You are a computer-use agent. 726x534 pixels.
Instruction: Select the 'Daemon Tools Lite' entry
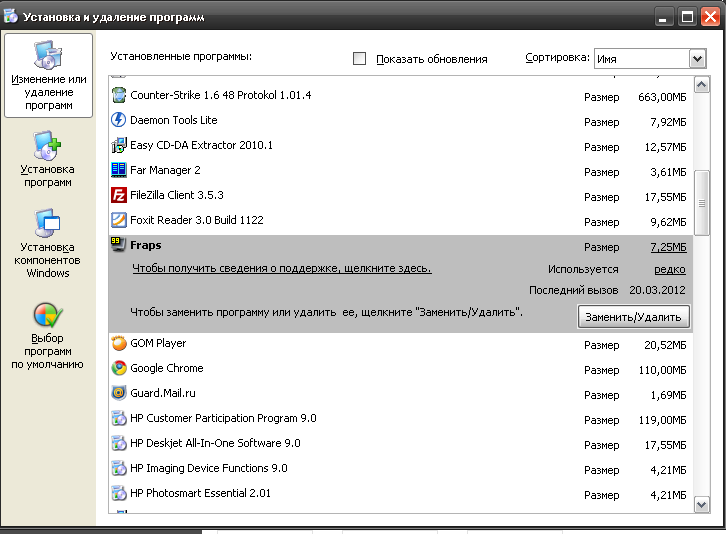(174, 120)
